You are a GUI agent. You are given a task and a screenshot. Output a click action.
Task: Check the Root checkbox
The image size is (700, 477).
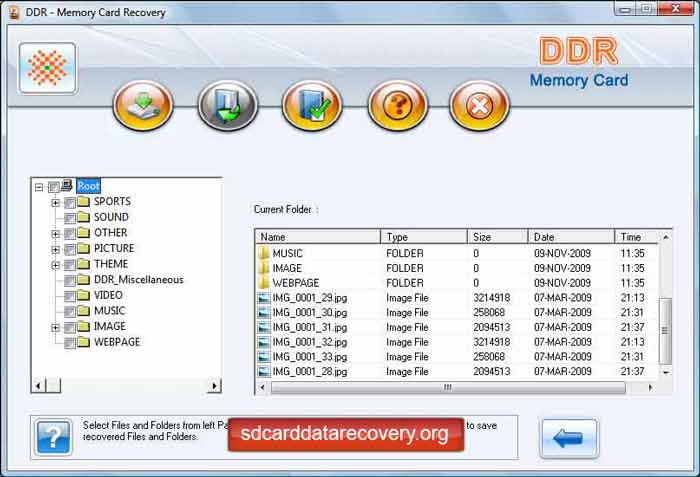tap(54, 187)
